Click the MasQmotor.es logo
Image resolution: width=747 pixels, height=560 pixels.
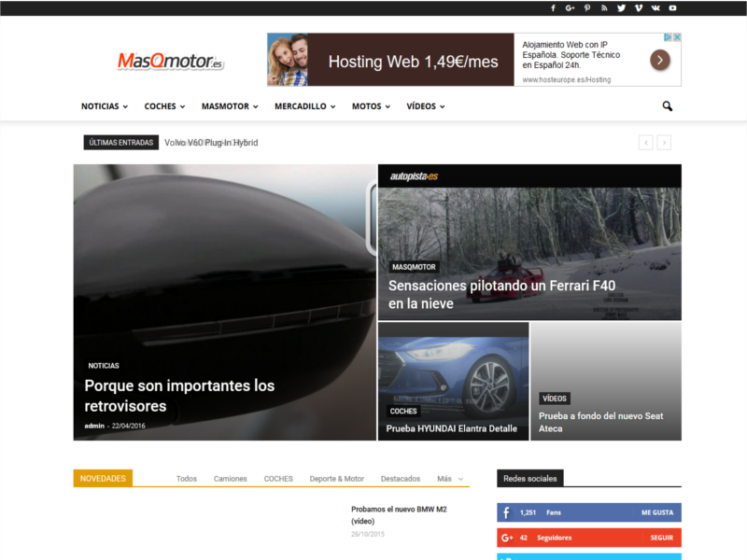[x=170, y=61]
